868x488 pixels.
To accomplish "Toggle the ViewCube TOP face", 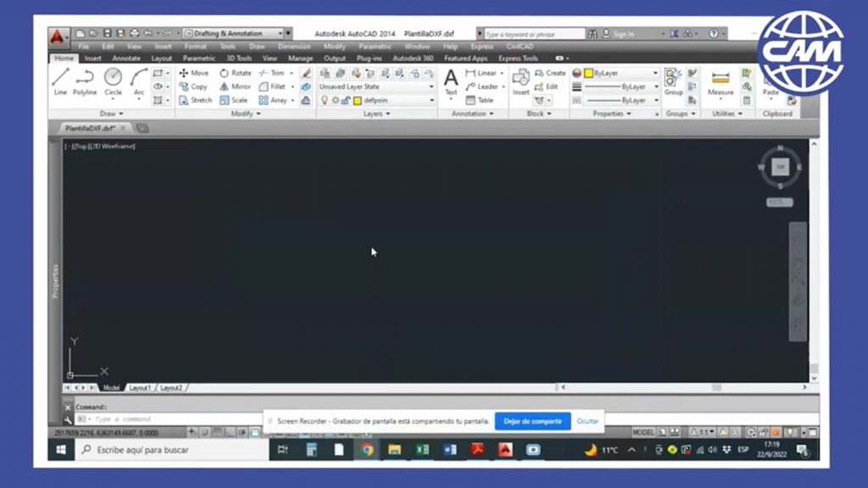I will pos(781,167).
